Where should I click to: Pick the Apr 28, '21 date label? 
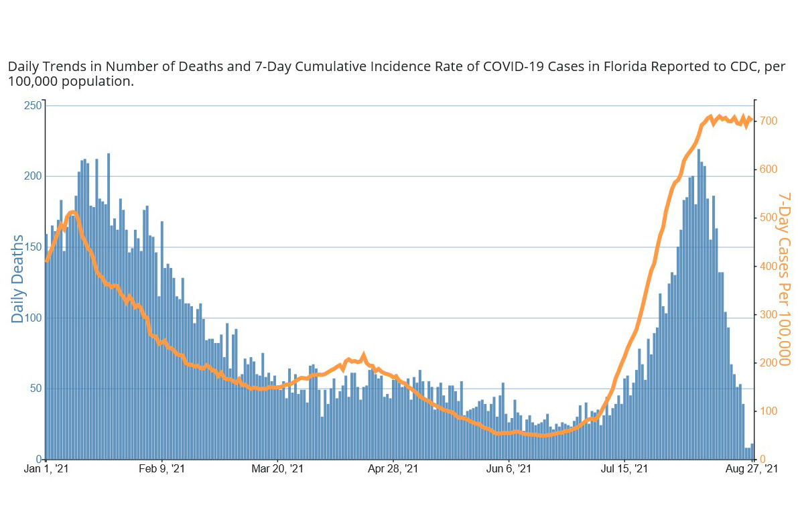tap(393, 470)
